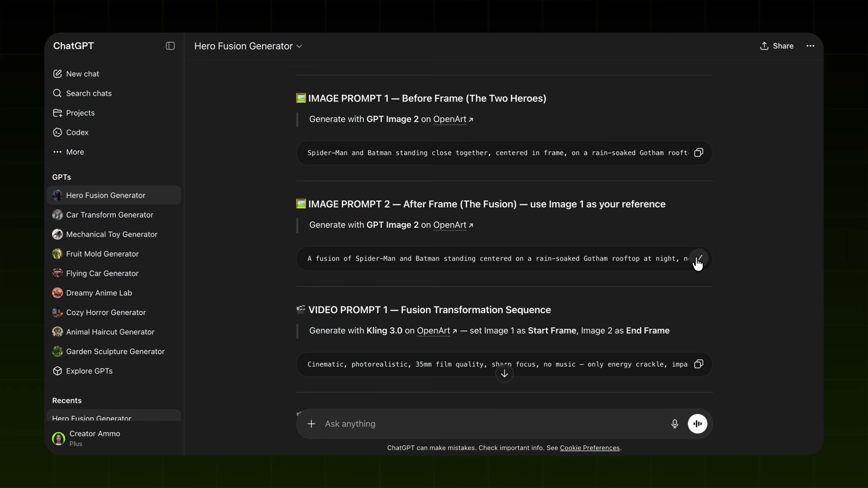Click the "A fusion of Spider-Man and Batman" prompt text
This screenshot has width=868, height=488.
coord(498,258)
